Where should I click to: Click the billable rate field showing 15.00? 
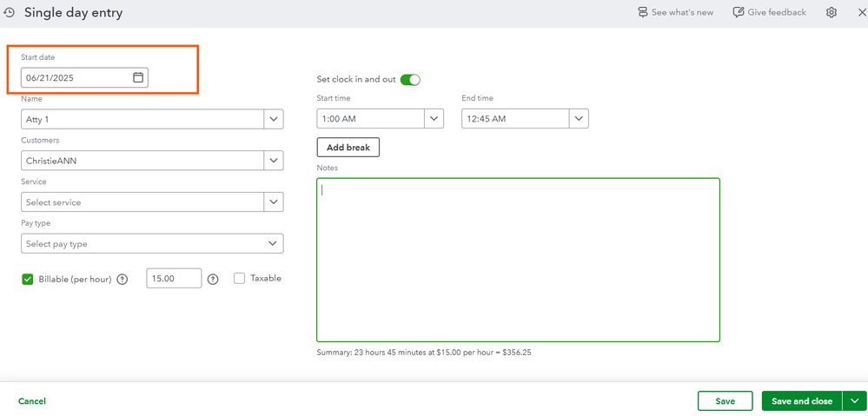point(173,279)
